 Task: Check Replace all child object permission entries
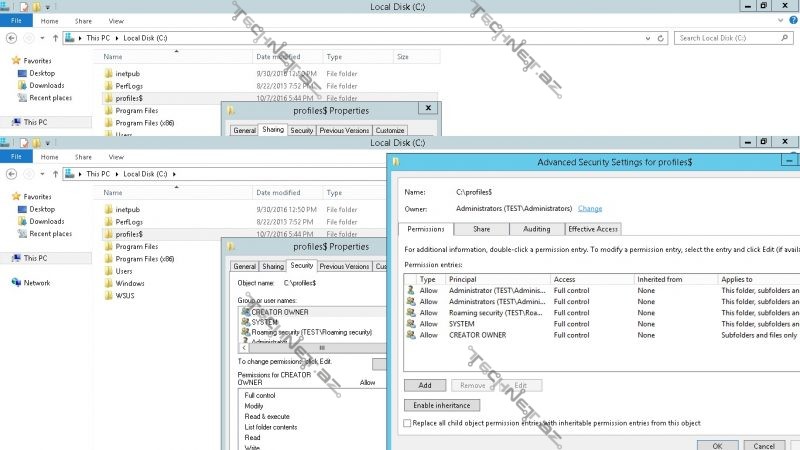(x=407, y=423)
